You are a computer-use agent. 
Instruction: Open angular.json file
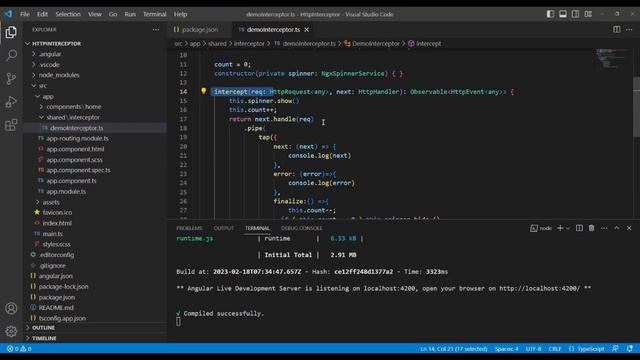pos(56,276)
